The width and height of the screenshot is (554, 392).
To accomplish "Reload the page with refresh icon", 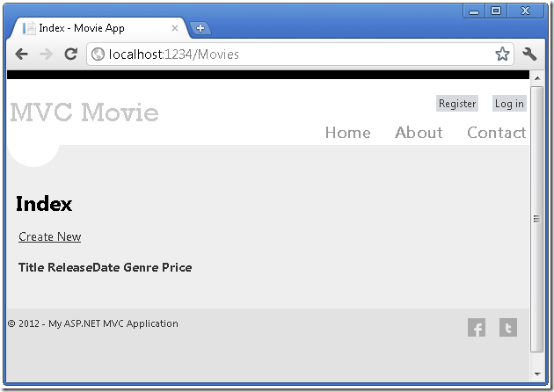I will tap(71, 54).
